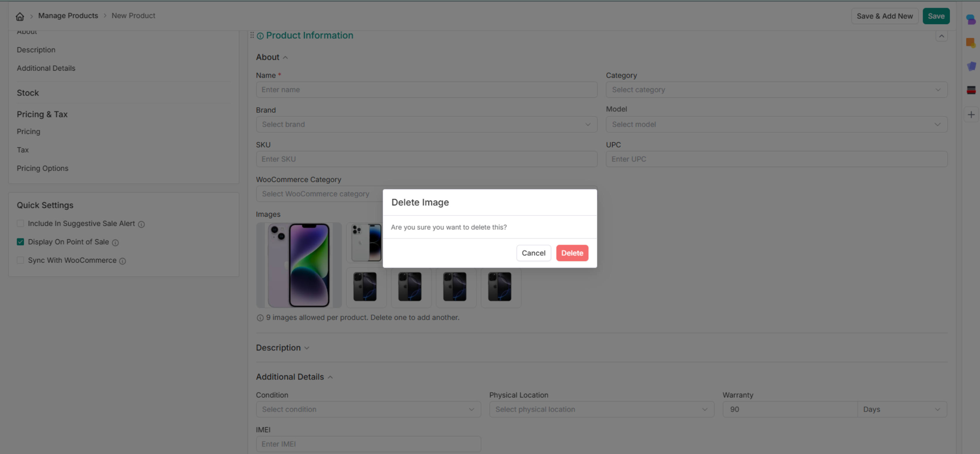Collapse the Additional Details subsection
Viewport: 980px width, 454px height.
click(330, 377)
